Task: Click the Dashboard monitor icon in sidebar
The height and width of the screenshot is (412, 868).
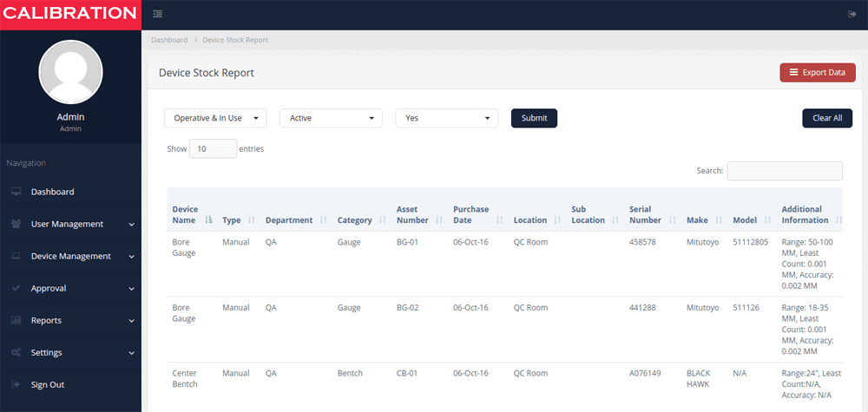Action: pos(16,192)
